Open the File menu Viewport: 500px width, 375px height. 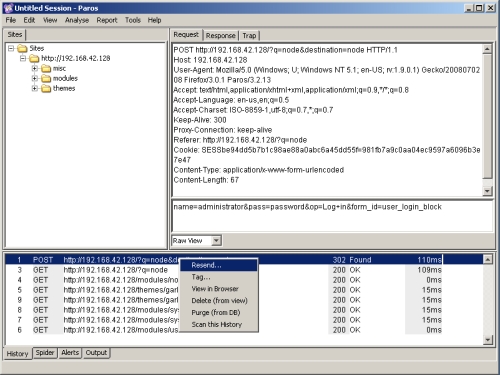point(11,20)
